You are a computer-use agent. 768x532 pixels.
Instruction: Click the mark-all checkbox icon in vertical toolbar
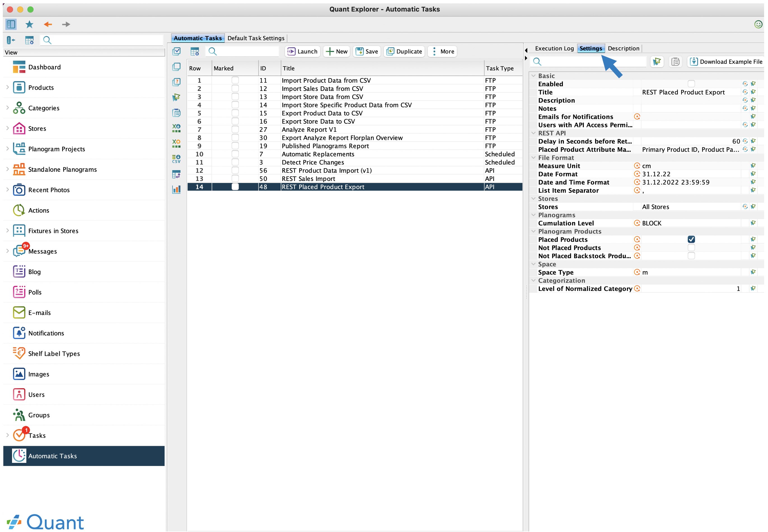176,51
